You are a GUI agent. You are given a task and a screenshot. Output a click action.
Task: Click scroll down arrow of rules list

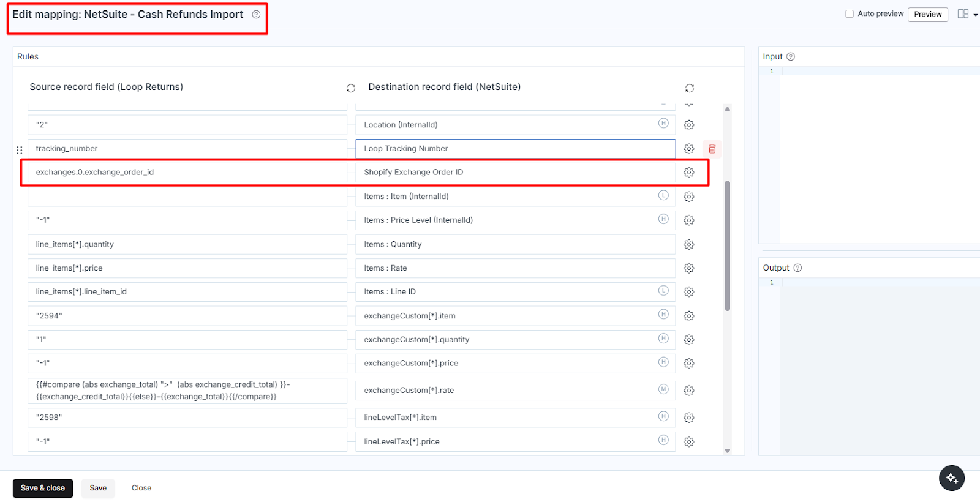point(728,451)
